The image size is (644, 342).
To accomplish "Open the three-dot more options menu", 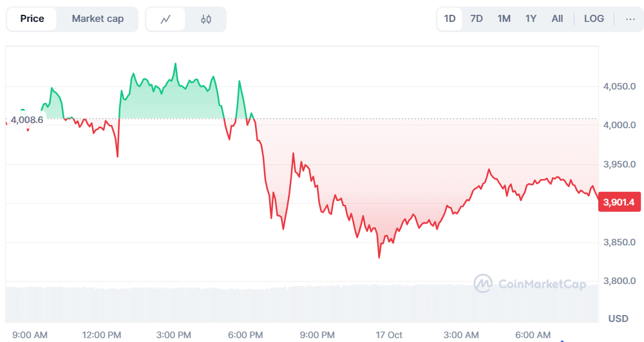I will click(630, 19).
